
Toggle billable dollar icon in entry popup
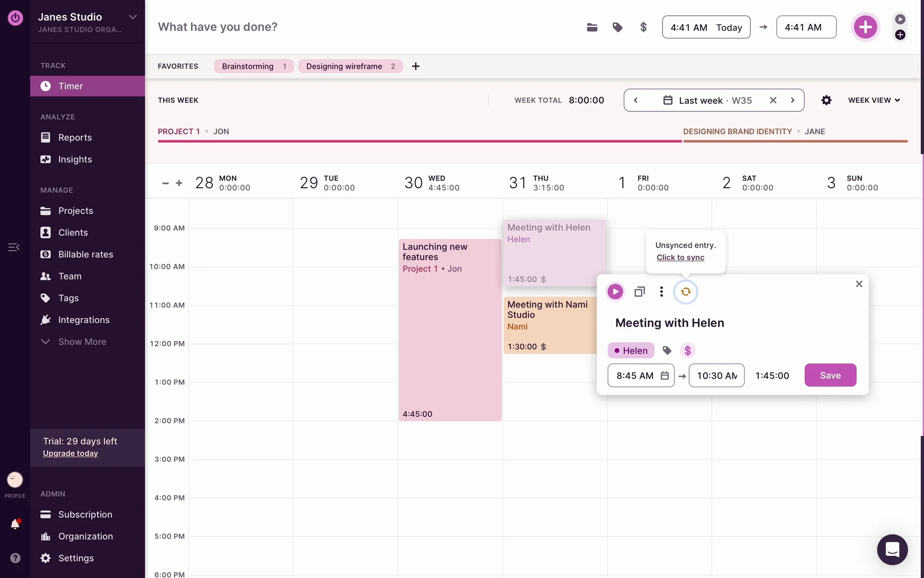pyautogui.click(x=688, y=351)
